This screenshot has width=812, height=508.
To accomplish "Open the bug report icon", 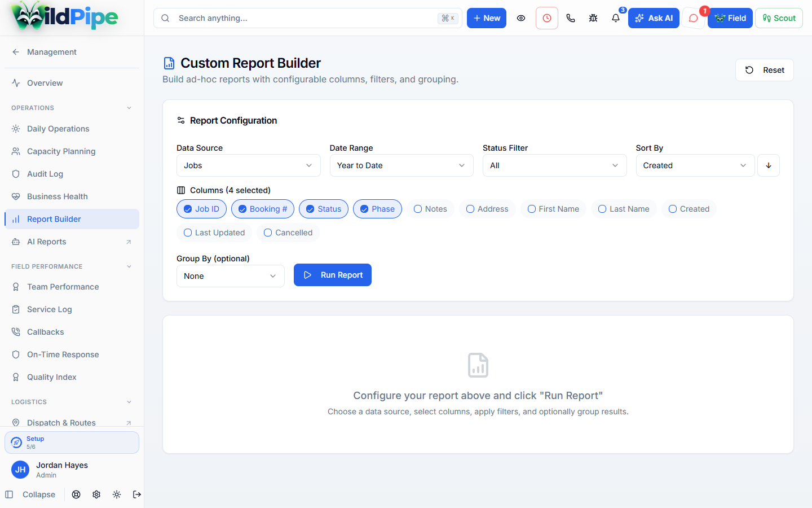I will (x=593, y=18).
